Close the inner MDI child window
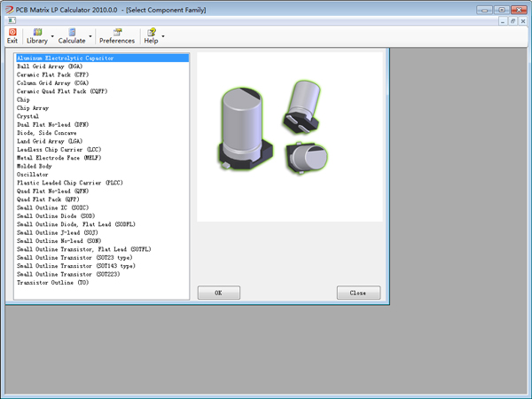This screenshot has width=532, height=399. pyautogui.click(x=523, y=21)
